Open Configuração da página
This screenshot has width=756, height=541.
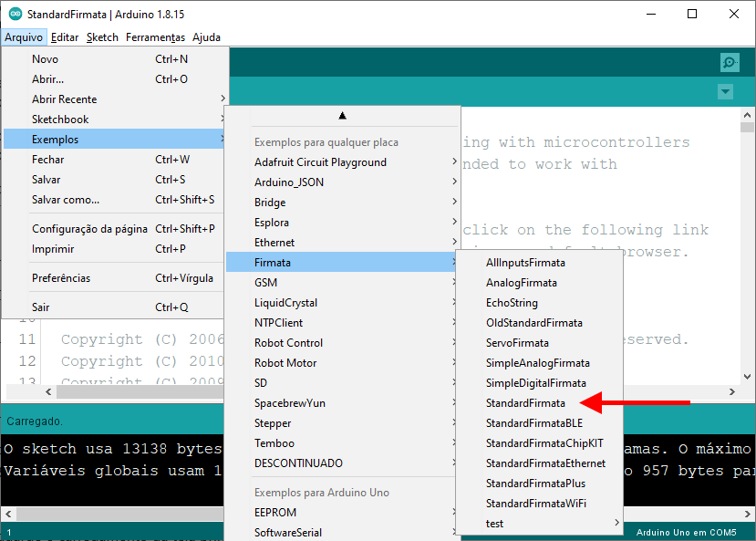point(114,229)
